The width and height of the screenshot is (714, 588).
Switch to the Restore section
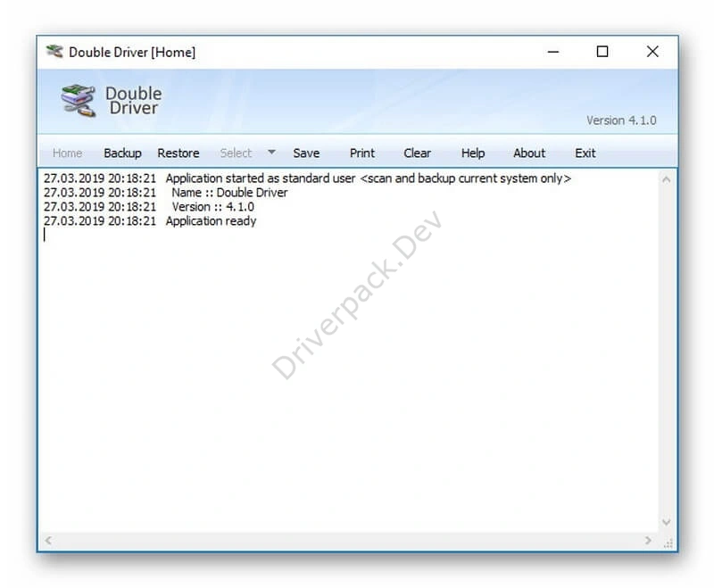coord(178,153)
